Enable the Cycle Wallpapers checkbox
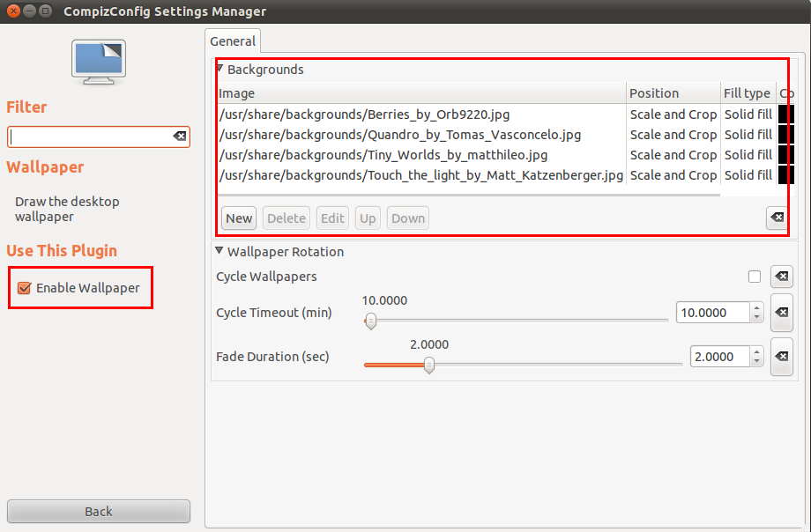Viewport: 811px width, 532px height. (754, 277)
